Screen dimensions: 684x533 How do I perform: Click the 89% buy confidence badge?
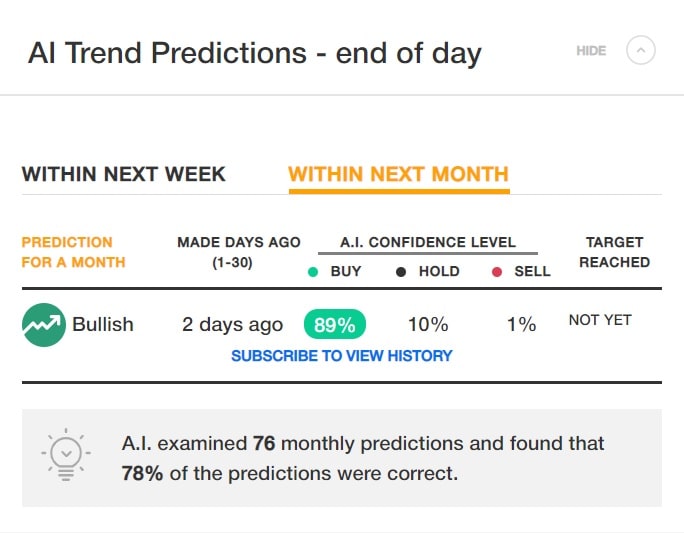335,324
